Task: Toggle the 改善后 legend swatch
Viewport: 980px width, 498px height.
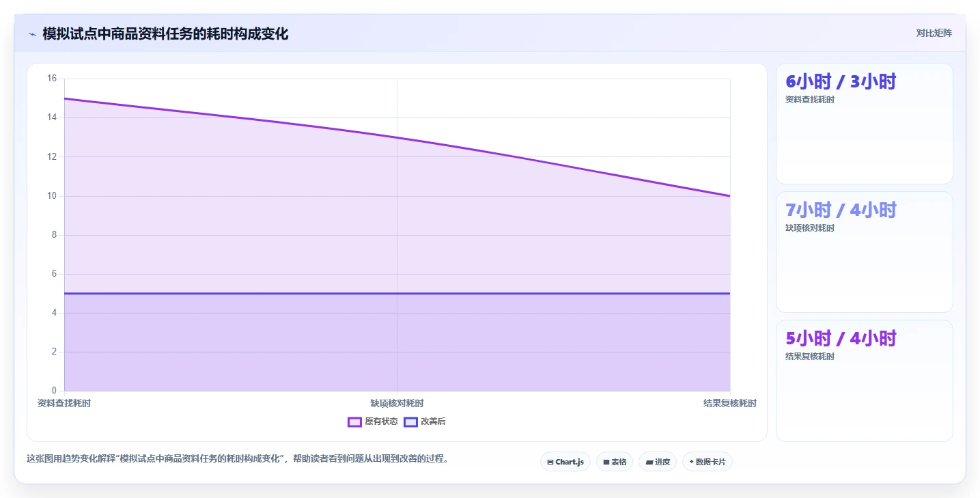Action: (x=410, y=422)
